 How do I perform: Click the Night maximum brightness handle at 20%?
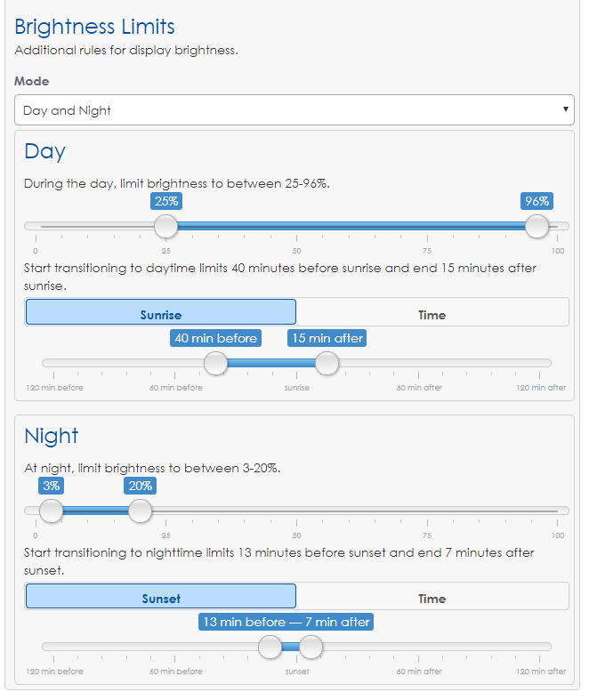pos(140,511)
